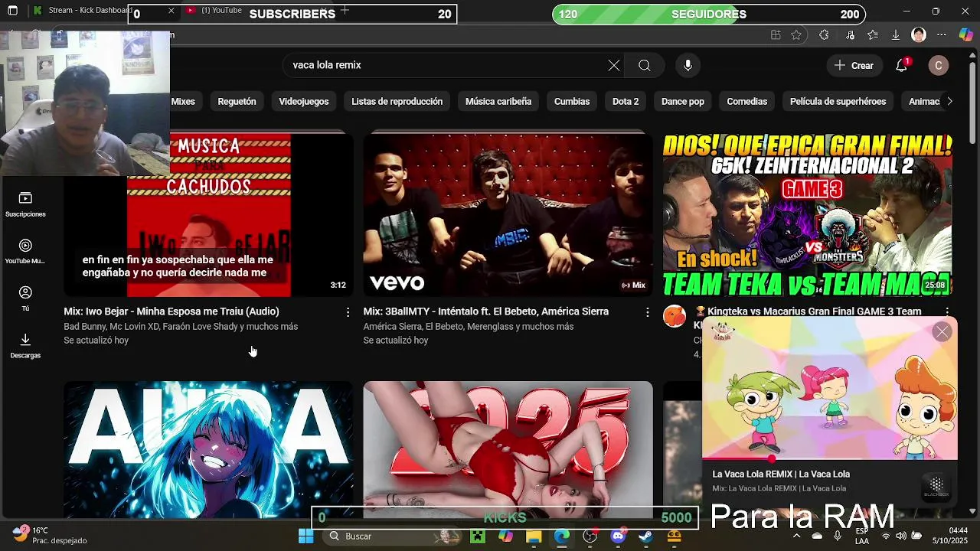
Task: Open OBS Studio from the taskbar
Action: click(x=590, y=536)
